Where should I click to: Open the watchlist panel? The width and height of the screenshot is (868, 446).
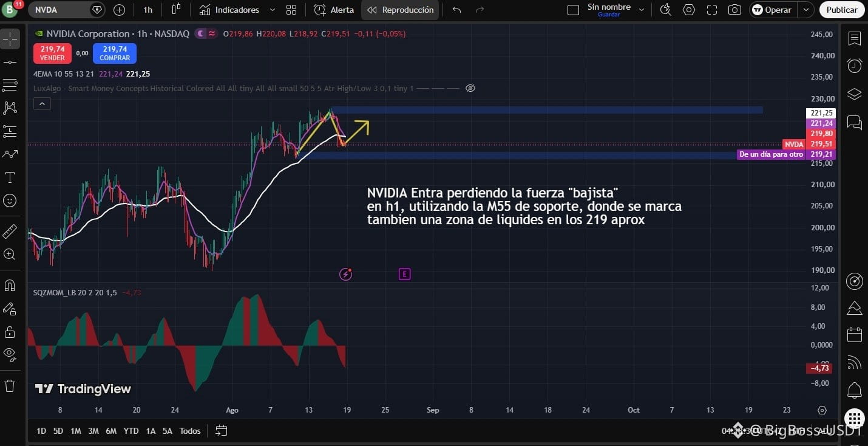click(x=855, y=39)
